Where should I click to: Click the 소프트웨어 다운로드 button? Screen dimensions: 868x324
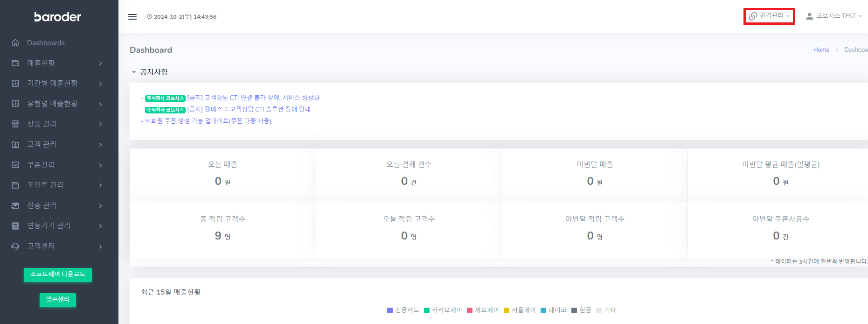point(58,275)
